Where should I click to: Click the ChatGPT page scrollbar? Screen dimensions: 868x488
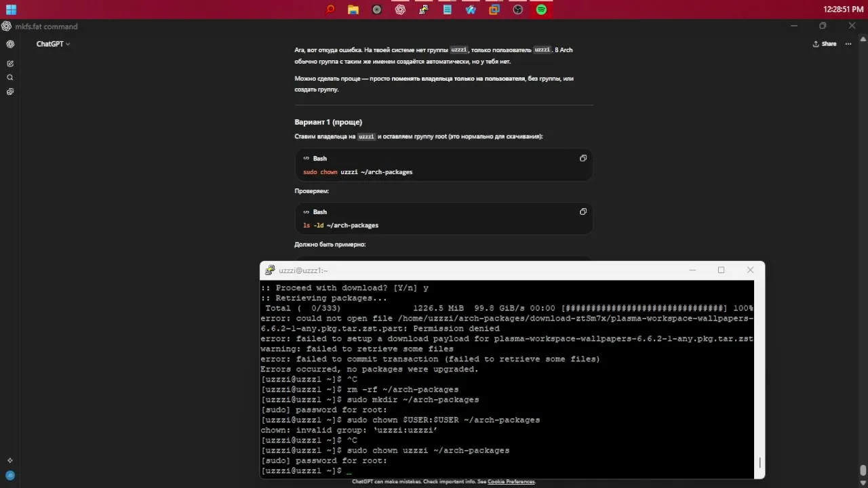click(x=863, y=470)
